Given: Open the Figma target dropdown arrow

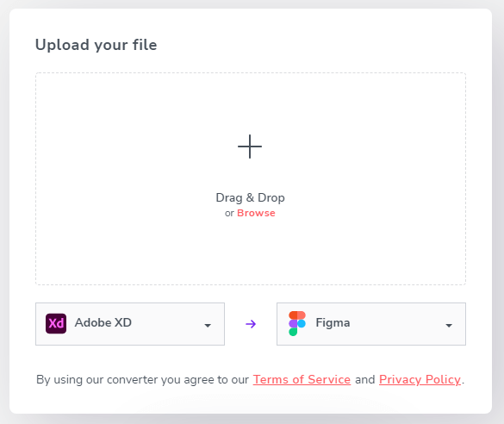Looking at the screenshot, I should point(449,326).
